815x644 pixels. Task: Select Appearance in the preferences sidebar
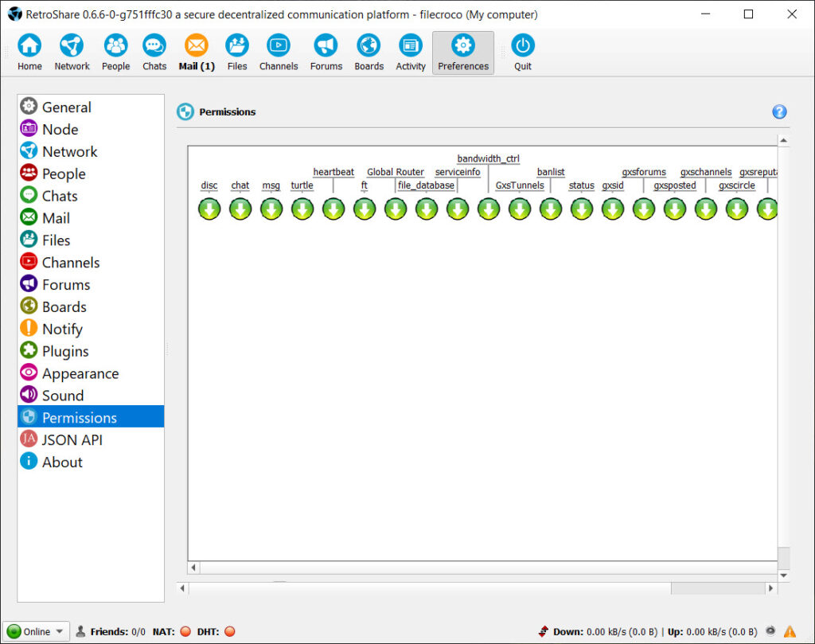click(91, 373)
